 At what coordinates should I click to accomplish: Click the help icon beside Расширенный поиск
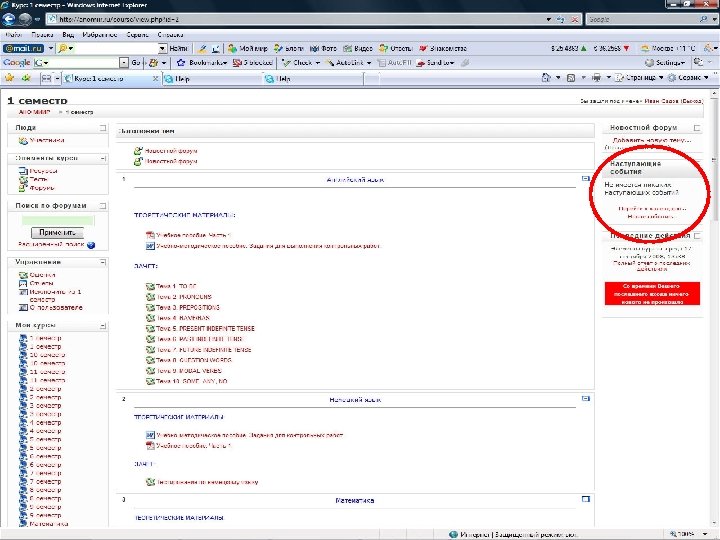(91, 244)
